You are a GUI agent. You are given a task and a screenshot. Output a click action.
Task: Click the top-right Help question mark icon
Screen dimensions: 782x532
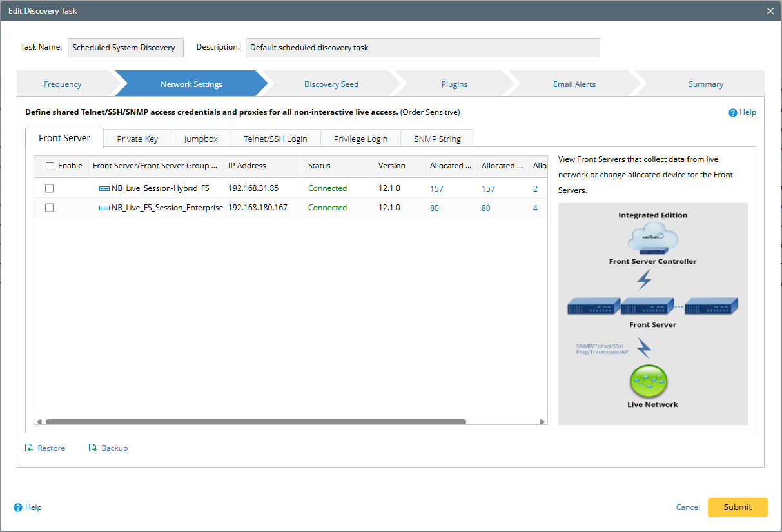pos(732,113)
